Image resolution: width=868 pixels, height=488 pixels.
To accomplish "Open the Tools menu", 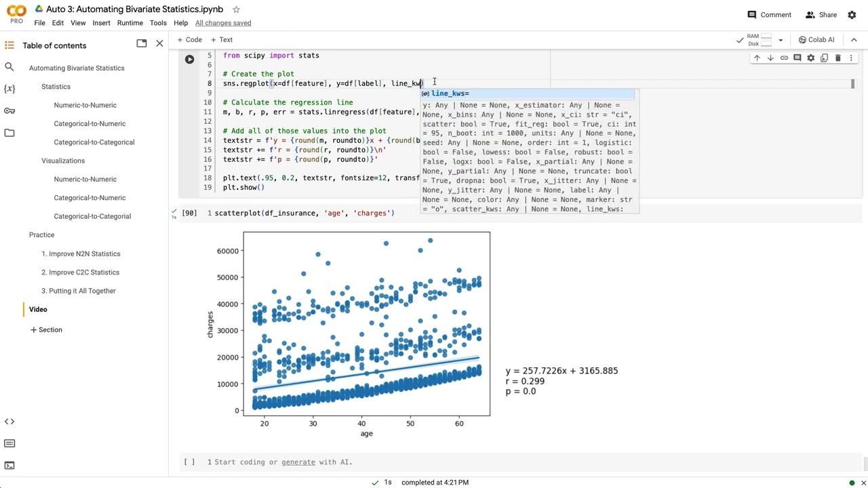I will pyautogui.click(x=158, y=23).
